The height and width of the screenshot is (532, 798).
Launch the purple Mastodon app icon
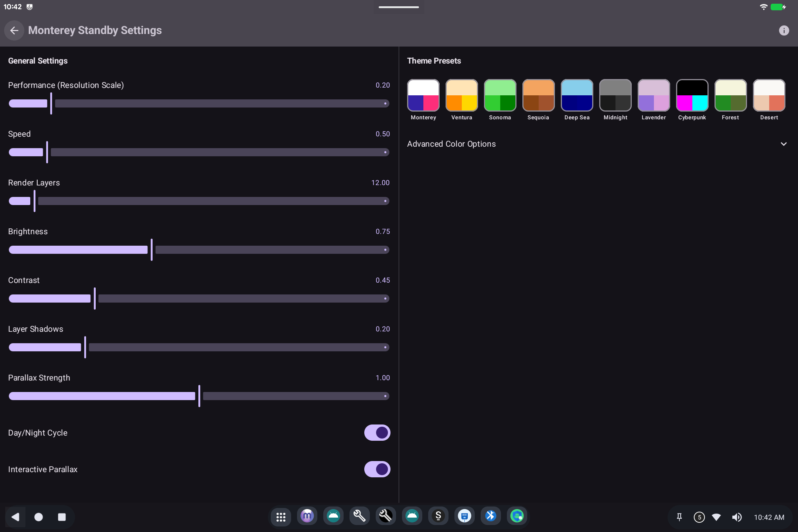tap(307, 516)
